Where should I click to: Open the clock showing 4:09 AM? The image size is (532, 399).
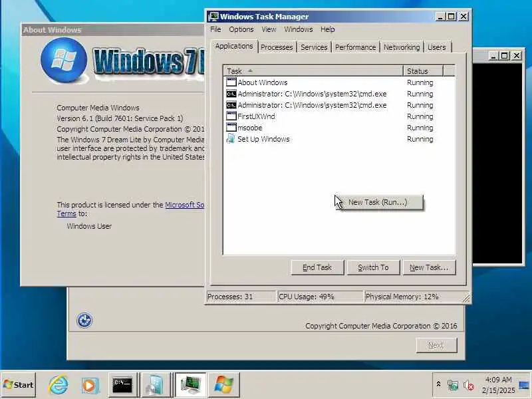(x=498, y=385)
